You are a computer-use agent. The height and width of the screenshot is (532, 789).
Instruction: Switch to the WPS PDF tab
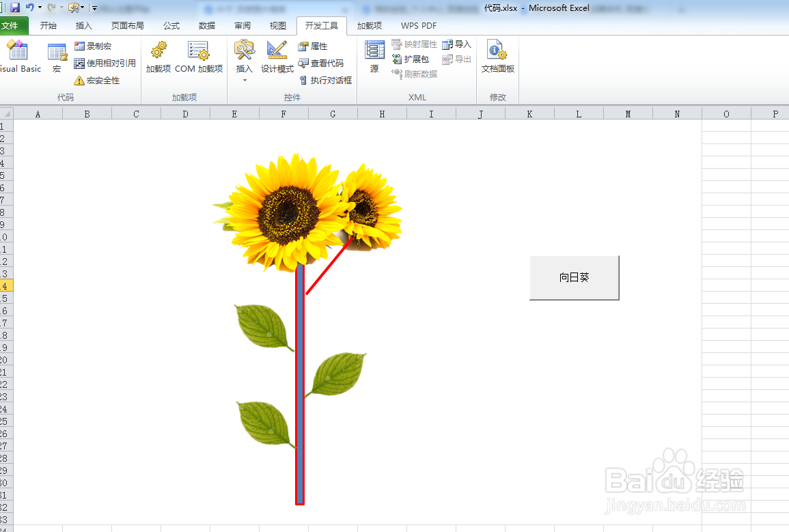click(419, 26)
